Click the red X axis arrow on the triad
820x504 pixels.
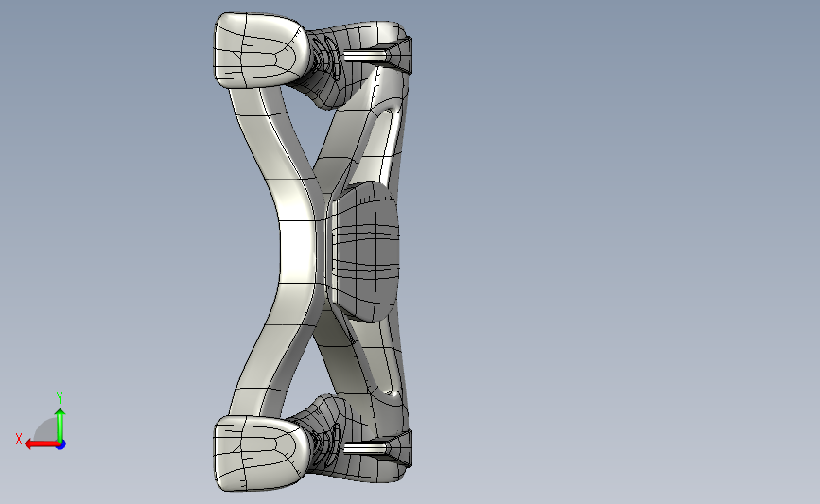42,444
